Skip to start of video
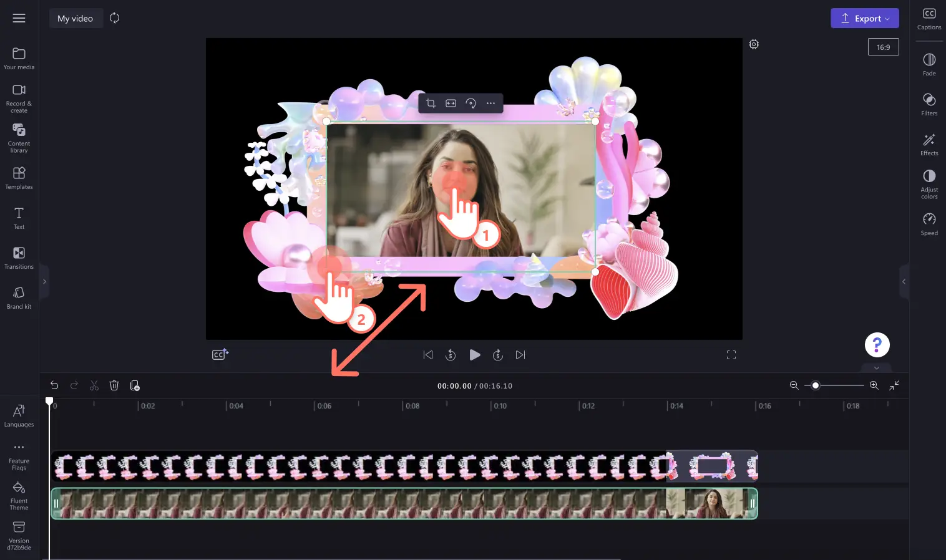 (x=428, y=355)
